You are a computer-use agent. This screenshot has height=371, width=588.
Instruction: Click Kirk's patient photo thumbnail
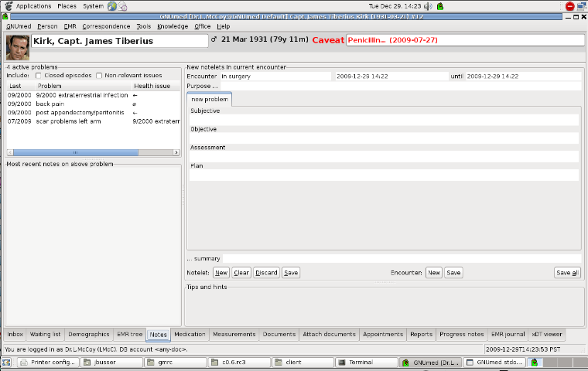point(18,48)
